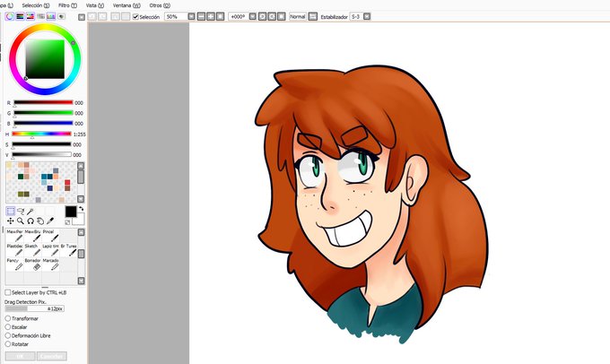Open the Selección menu

36,5
